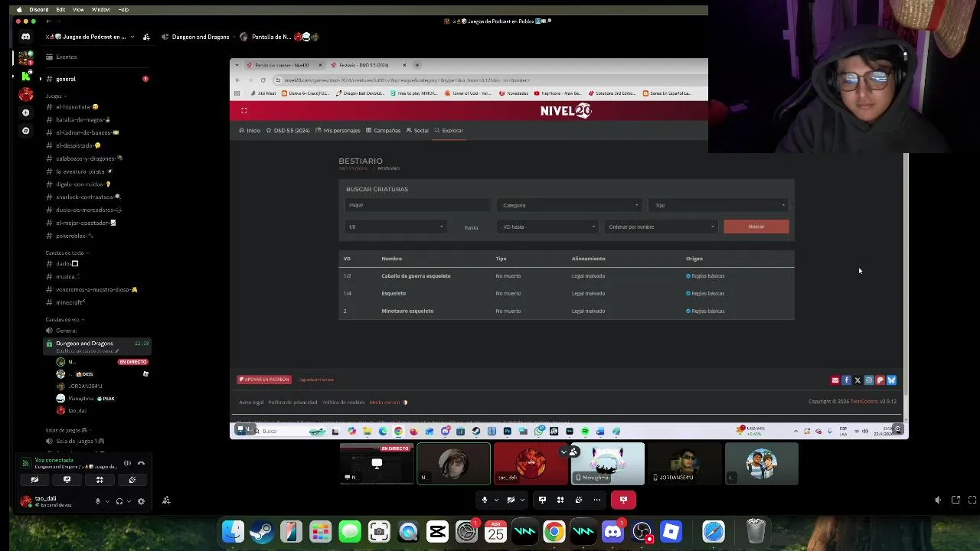Enter fullscreen for the call view
980x551 pixels.
972,500
